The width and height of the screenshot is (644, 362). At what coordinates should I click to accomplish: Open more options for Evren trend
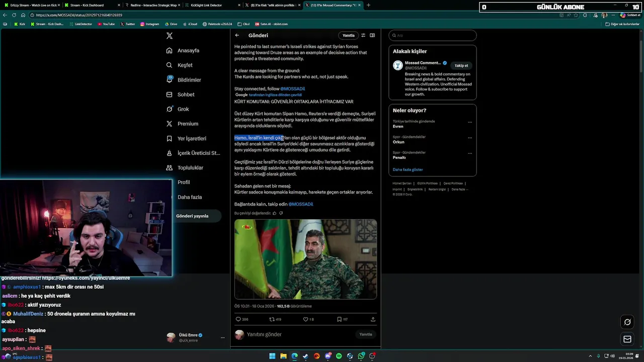(x=470, y=122)
